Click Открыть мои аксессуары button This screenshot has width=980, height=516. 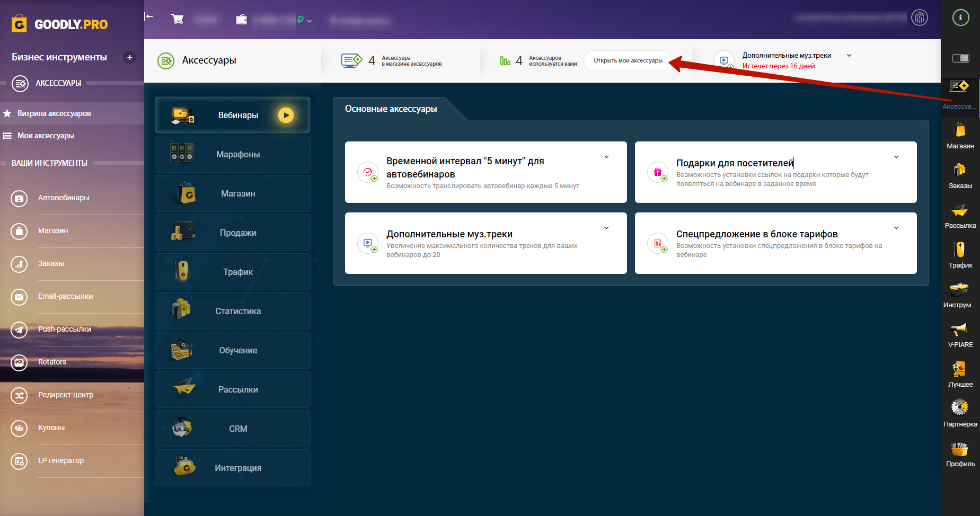[628, 60]
